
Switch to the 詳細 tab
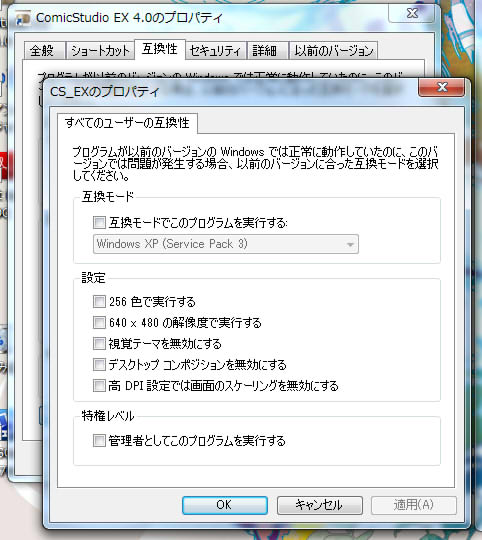tap(264, 51)
